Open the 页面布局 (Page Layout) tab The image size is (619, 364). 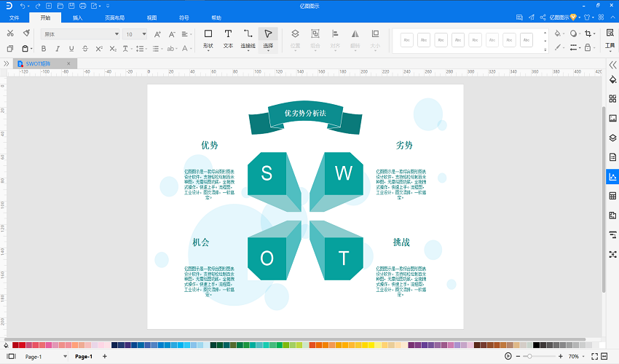coord(114,17)
